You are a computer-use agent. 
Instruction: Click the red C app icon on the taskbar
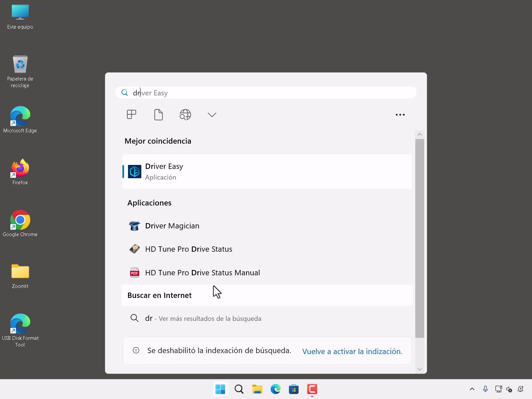click(312, 389)
